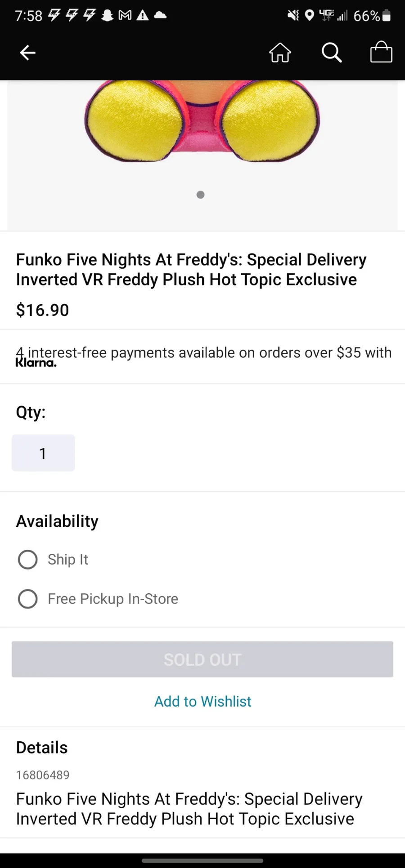Go to home via house icon
Image resolution: width=405 pixels, height=868 pixels.
(280, 53)
